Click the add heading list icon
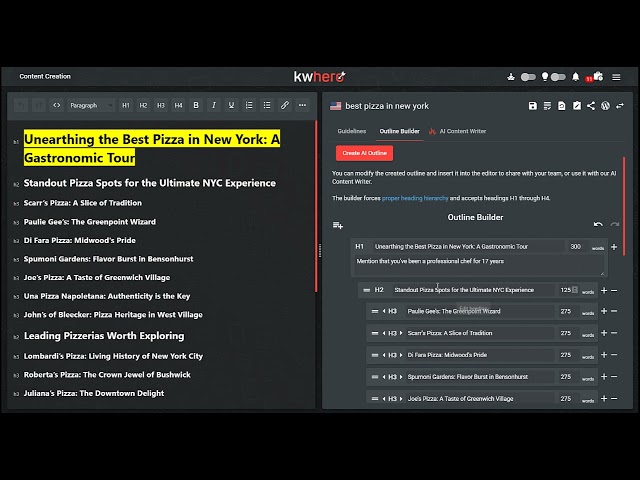This screenshot has width=640, height=480. pyautogui.click(x=338, y=225)
